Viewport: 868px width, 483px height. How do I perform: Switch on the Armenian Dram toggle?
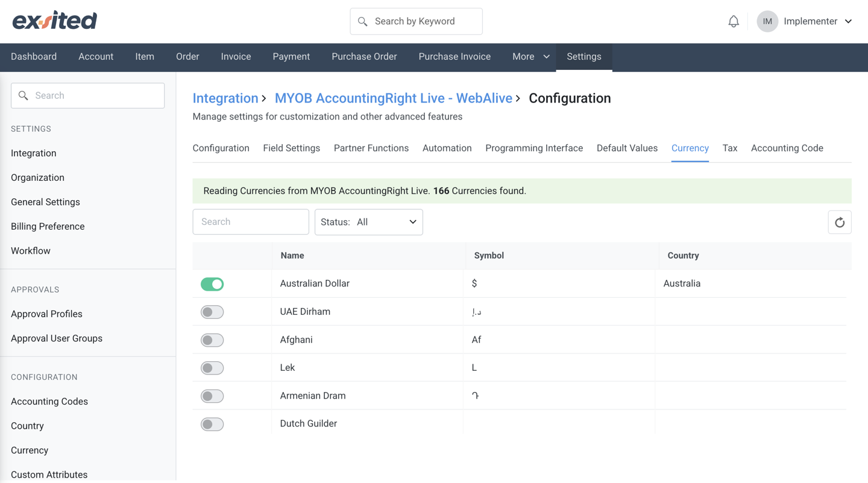212,396
